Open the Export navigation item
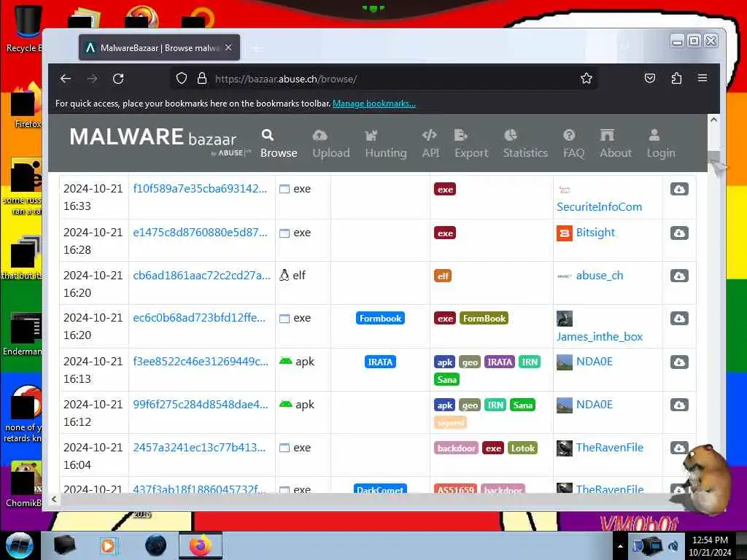This screenshot has width=747, height=560. (471, 144)
